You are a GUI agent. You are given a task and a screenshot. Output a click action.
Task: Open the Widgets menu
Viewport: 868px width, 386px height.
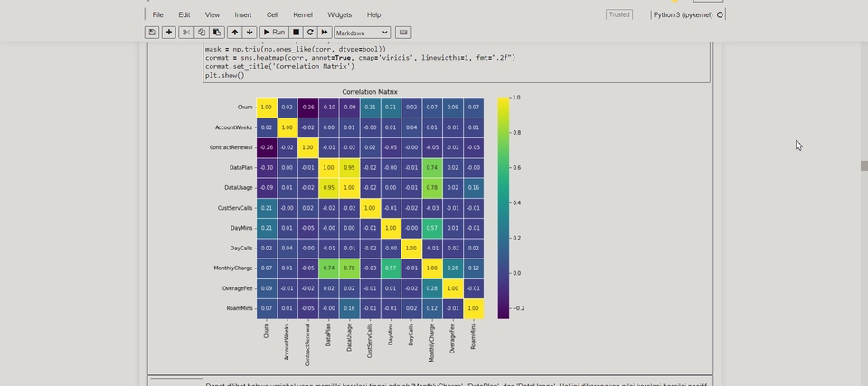click(x=339, y=15)
